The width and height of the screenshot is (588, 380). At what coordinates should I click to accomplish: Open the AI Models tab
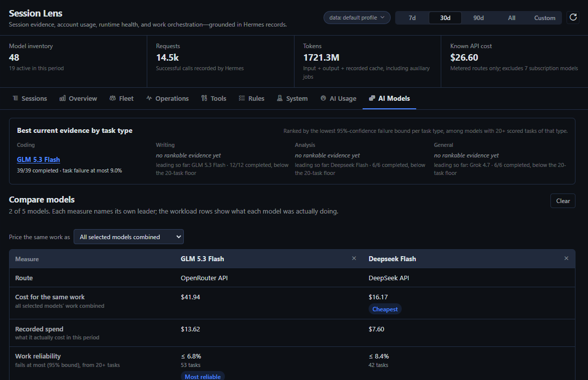click(389, 98)
